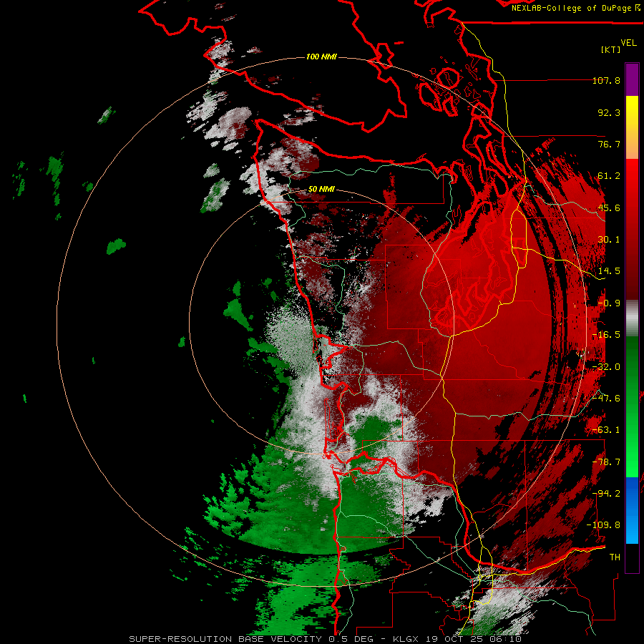Select the 45.6 velocity scale value
The height and width of the screenshot is (644, 644).
(609, 208)
